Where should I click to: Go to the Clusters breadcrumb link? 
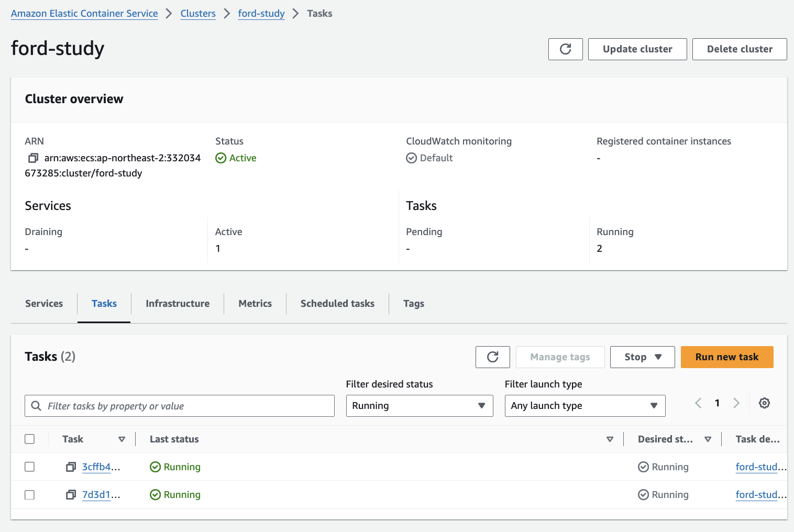[x=198, y=14]
